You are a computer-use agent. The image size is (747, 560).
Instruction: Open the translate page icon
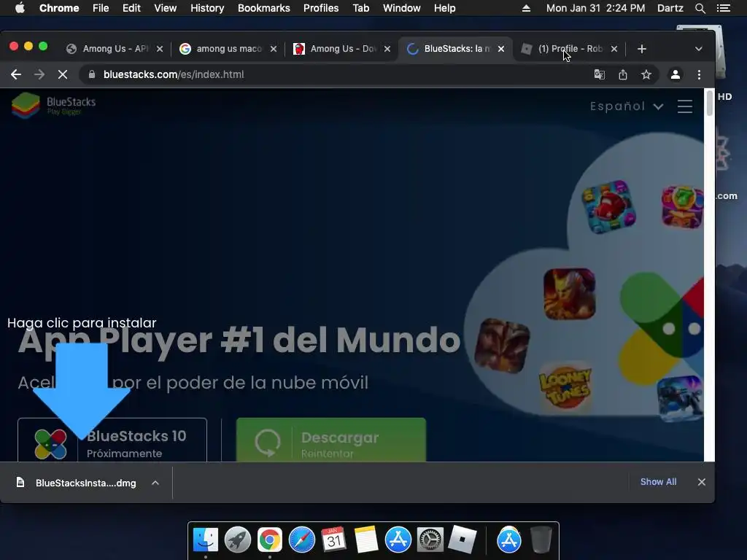(x=600, y=74)
